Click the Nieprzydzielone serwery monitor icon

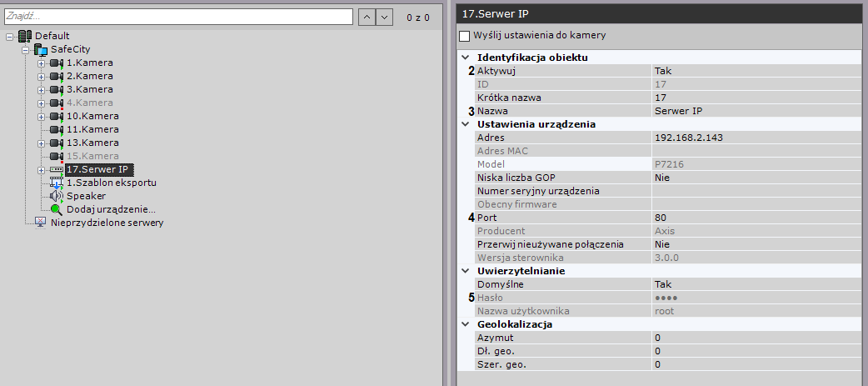[x=40, y=223]
